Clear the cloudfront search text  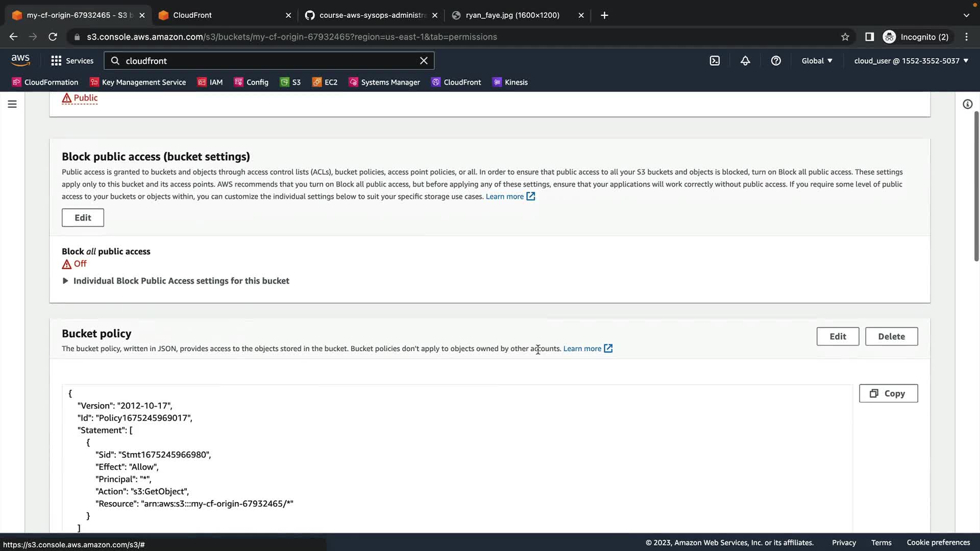[424, 61]
